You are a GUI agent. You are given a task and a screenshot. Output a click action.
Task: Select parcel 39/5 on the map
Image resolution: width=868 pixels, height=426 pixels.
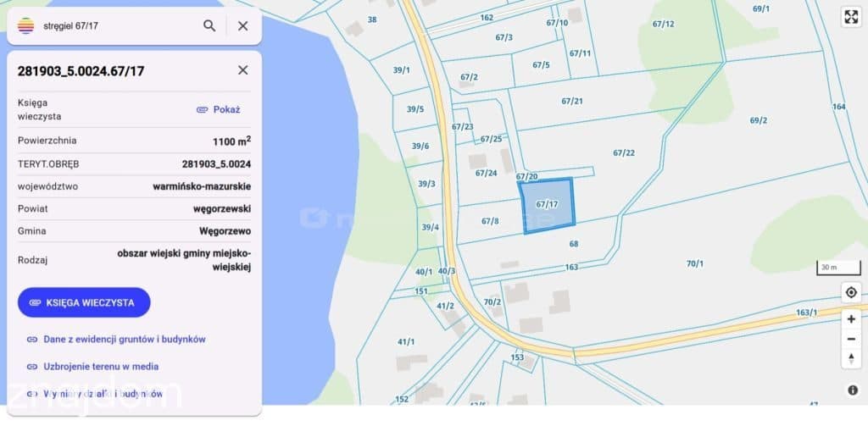point(415,109)
